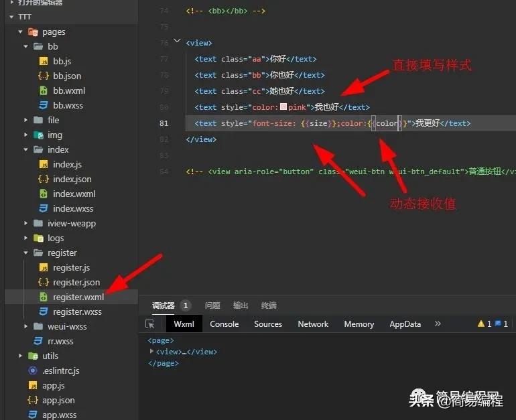This screenshot has width=516, height=420.
Task: Collapse the register folder
Action: [x=25, y=253]
